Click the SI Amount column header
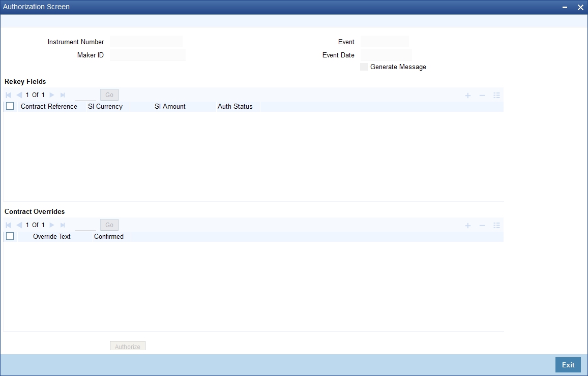Screen dimensions: 588x376 pos(170,106)
